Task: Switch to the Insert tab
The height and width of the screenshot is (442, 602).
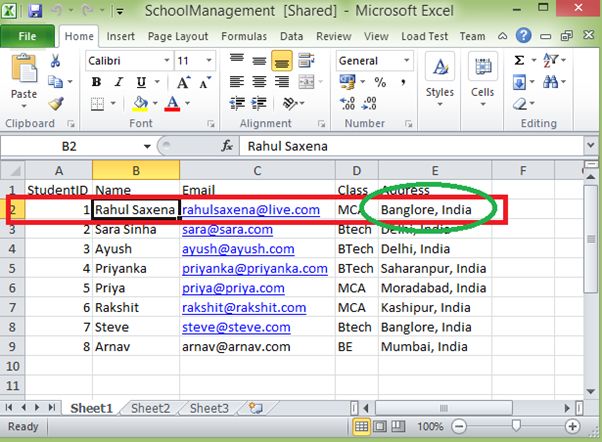Action: pos(121,36)
